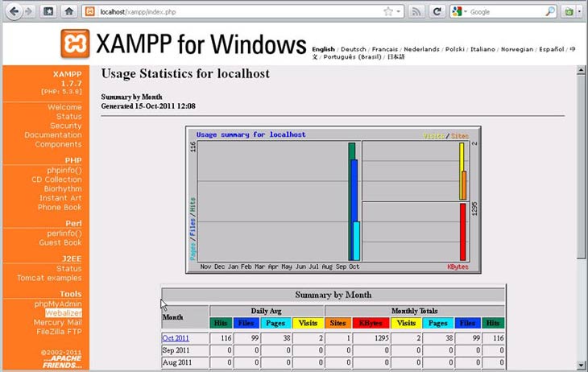Go to the browser home page icon
The width and height of the screenshot is (588, 372).
pyautogui.click(x=69, y=11)
